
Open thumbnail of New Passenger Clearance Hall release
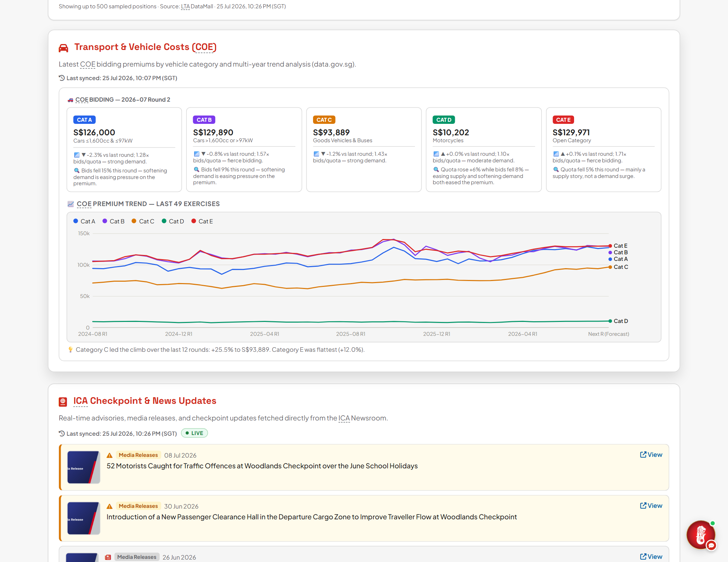[84, 518]
